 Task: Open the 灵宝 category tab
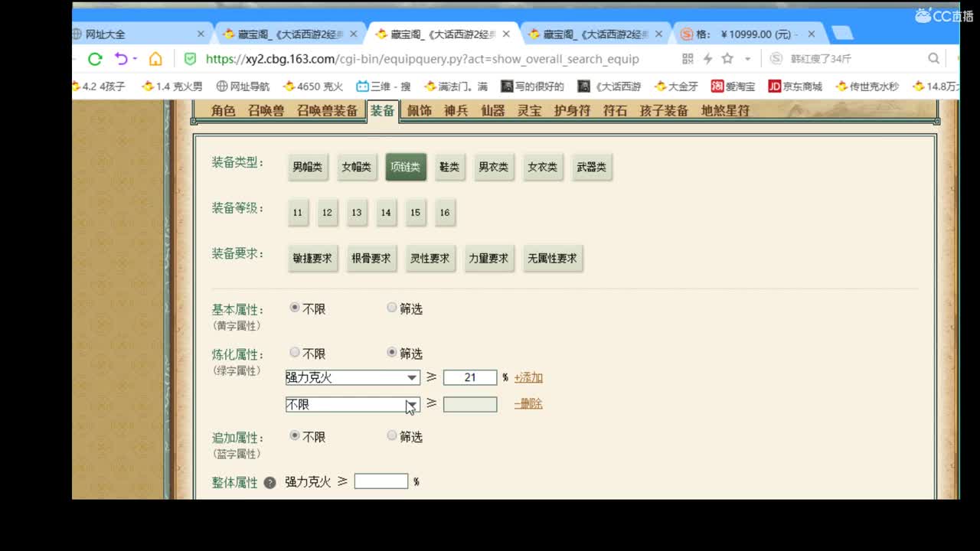click(529, 111)
